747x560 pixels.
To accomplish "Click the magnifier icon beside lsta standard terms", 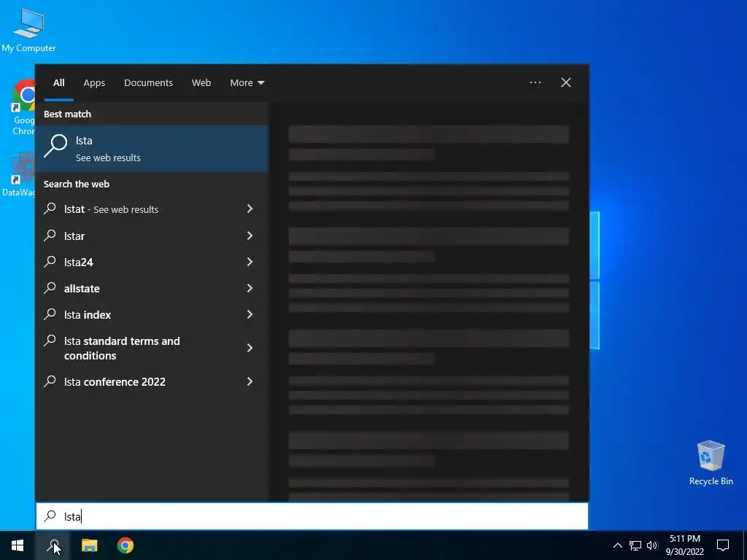I will (x=50, y=340).
